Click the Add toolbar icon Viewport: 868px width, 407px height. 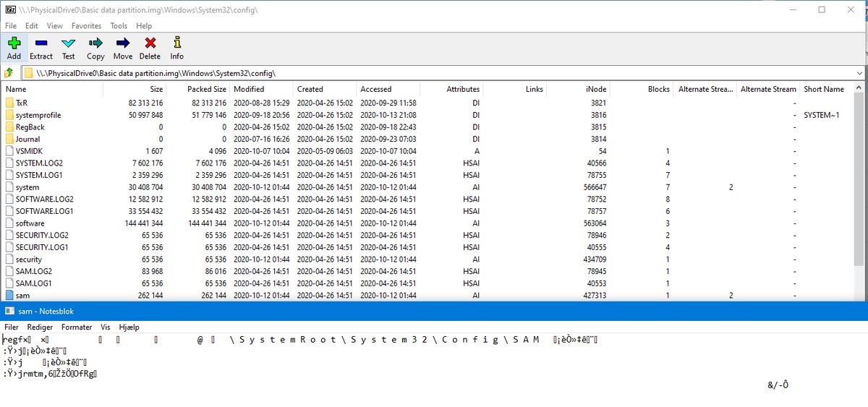(x=14, y=43)
